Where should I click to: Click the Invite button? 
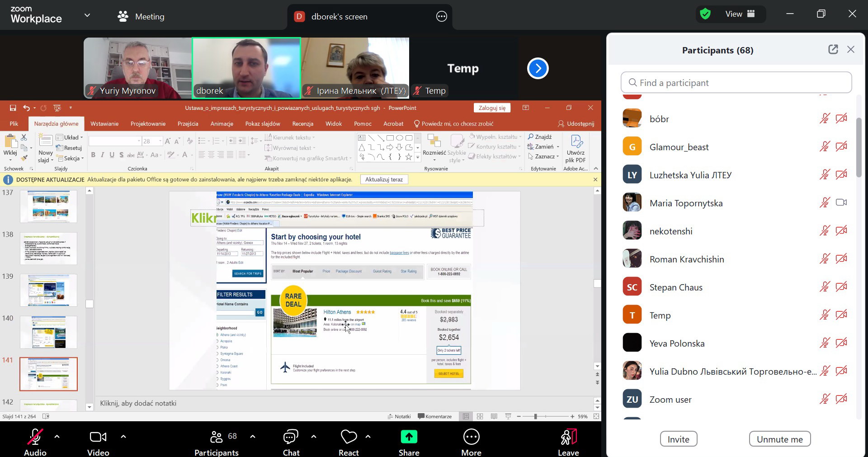(678, 439)
